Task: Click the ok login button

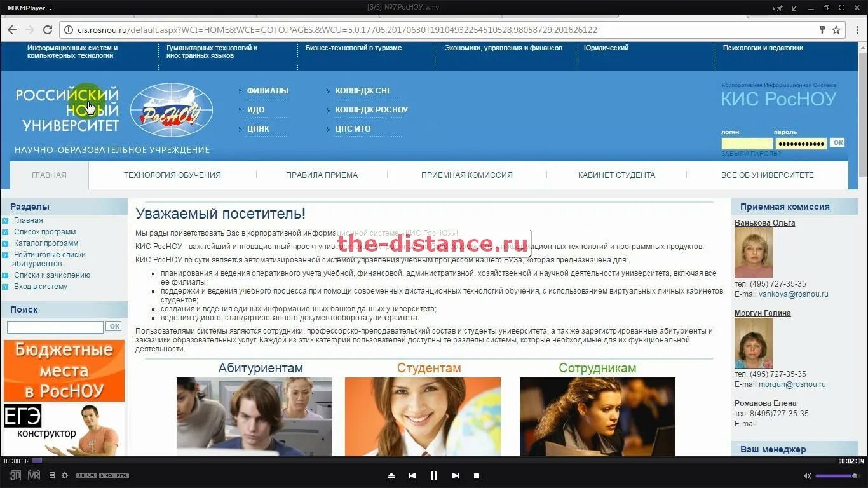Action: click(x=837, y=142)
